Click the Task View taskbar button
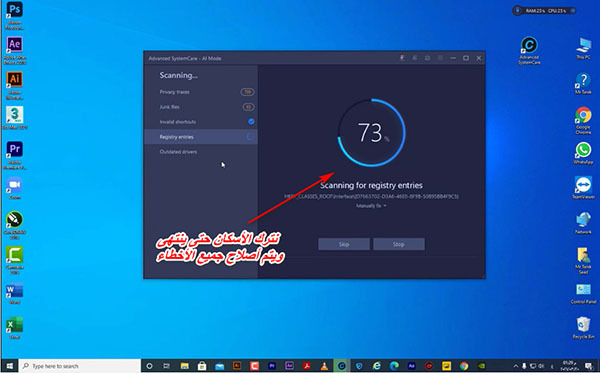Viewport: 600px width, 373px height. pyautogui.click(x=167, y=366)
